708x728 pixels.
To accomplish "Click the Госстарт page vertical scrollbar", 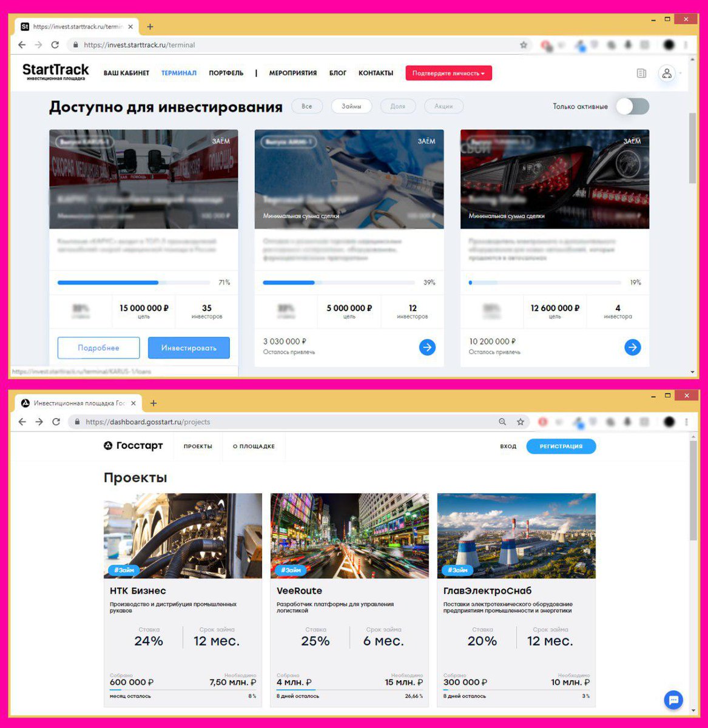I will 693,490.
